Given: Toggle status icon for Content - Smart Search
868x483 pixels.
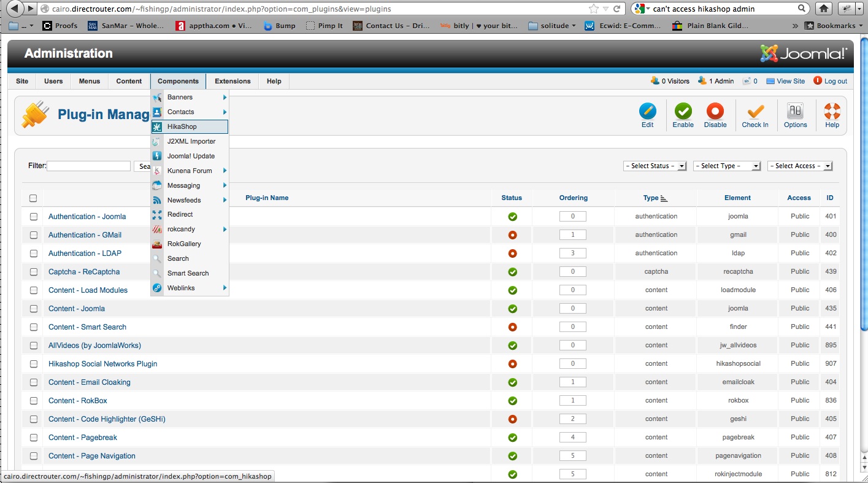Looking at the screenshot, I should [x=512, y=327].
